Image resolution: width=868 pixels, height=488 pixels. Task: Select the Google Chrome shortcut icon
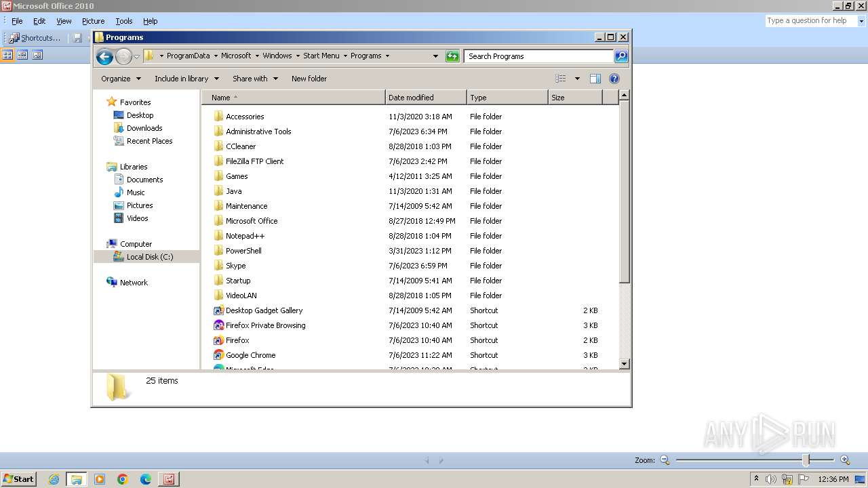click(218, 354)
